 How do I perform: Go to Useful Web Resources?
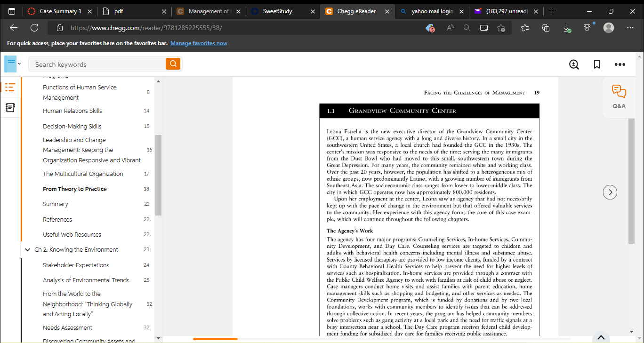point(72,235)
